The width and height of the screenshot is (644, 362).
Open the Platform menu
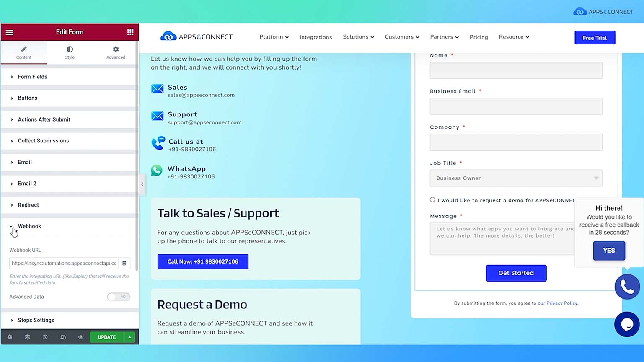point(274,37)
